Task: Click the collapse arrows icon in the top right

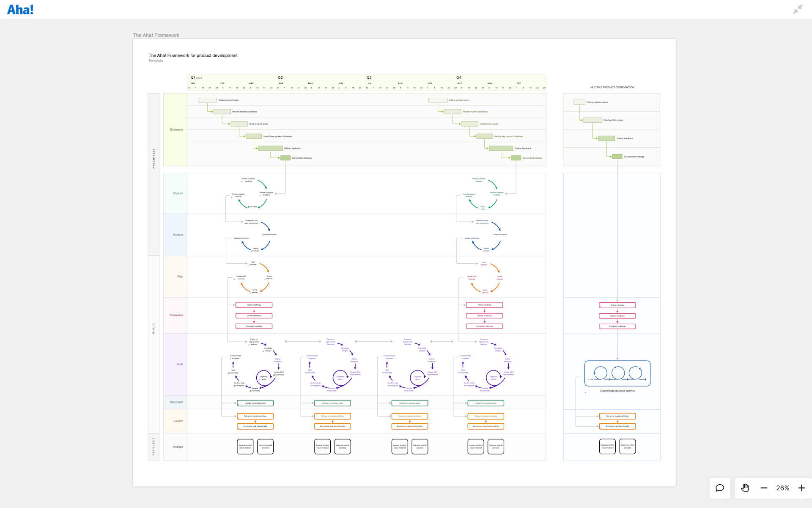Action: [798, 9]
